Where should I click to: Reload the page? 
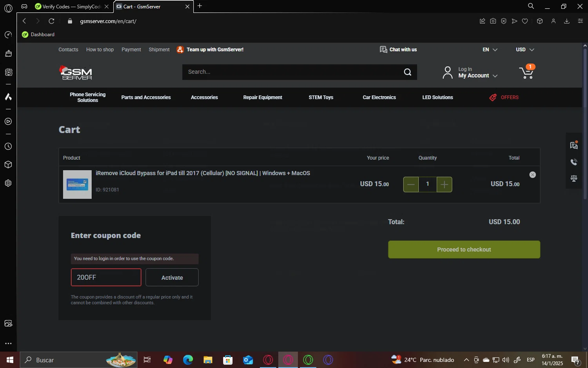click(51, 21)
